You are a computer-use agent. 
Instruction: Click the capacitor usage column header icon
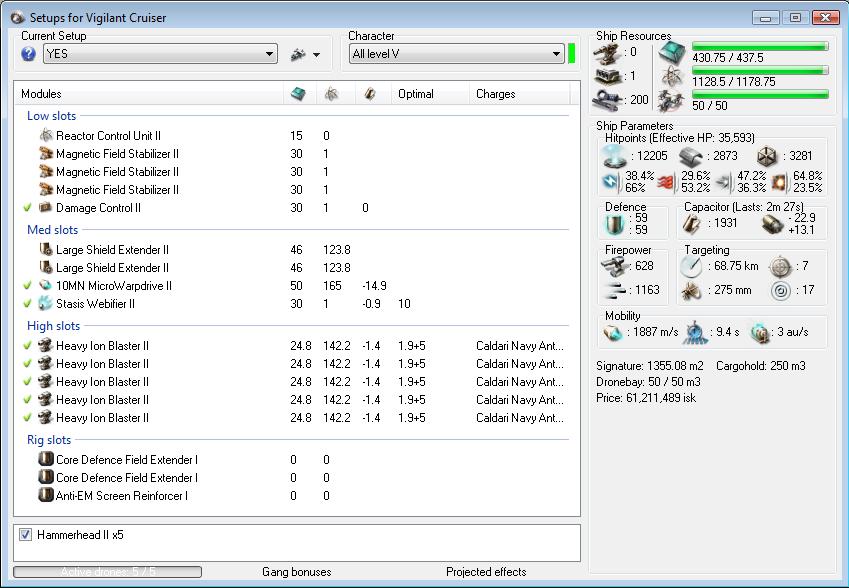point(370,94)
